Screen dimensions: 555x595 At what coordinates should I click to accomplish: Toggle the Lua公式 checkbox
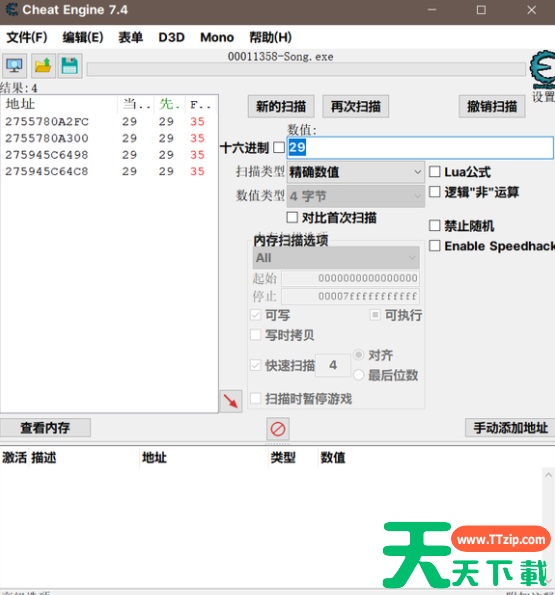(x=434, y=172)
